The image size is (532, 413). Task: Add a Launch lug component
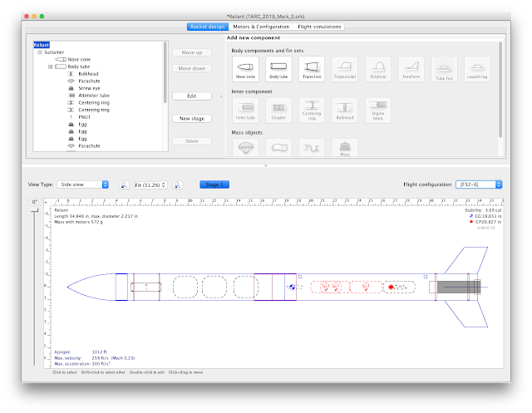click(x=477, y=69)
